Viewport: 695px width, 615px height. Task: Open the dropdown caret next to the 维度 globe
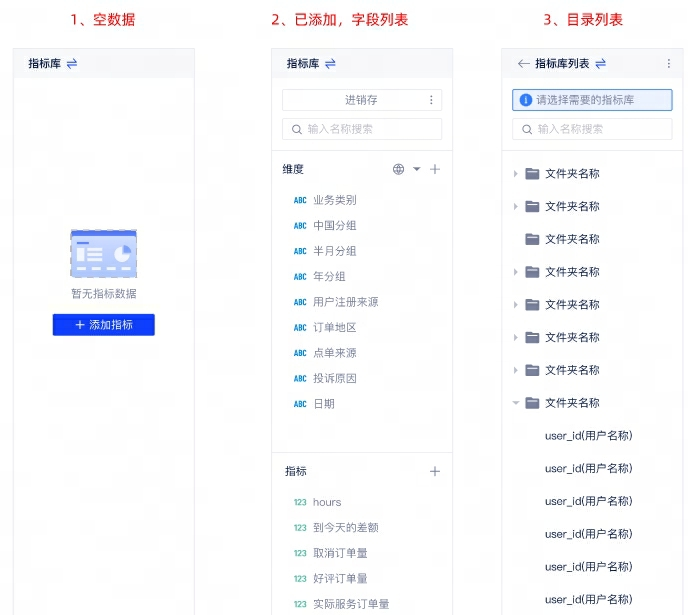click(417, 169)
